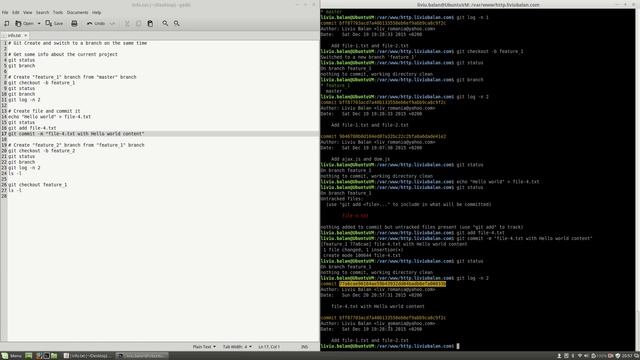Place cursor on git commit line 17

pos(76,133)
